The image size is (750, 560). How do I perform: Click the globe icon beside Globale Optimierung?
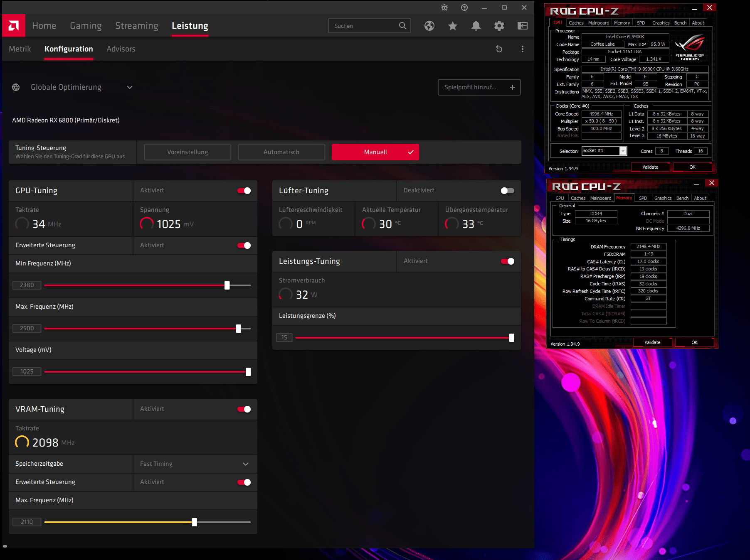[16, 87]
